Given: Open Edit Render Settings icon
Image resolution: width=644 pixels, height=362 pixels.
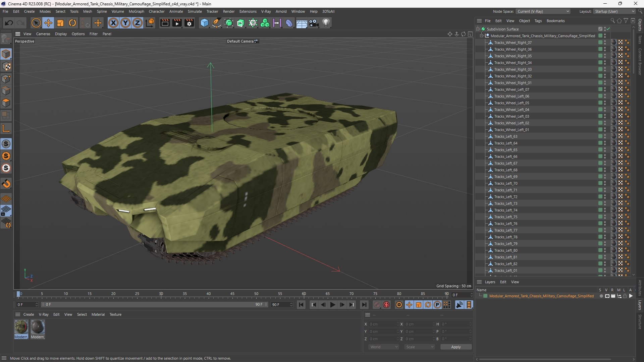Looking at the screenshot, I should [x=190, y=23].
